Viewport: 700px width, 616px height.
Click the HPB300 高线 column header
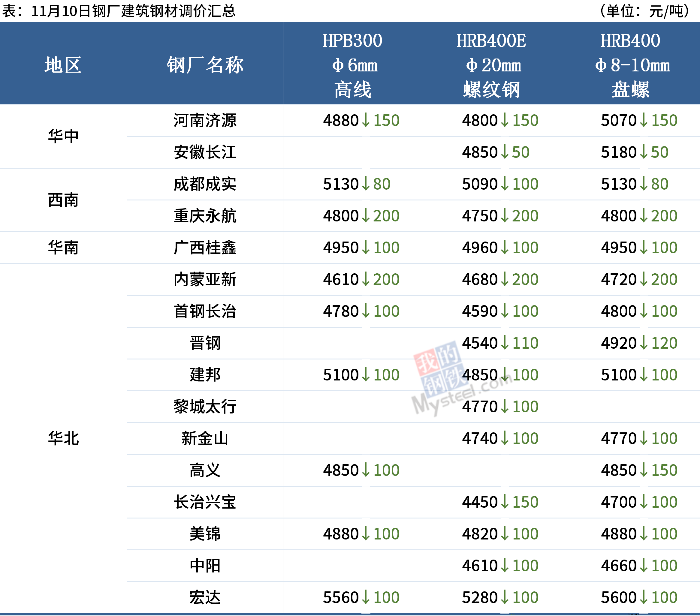click(352, 65)
